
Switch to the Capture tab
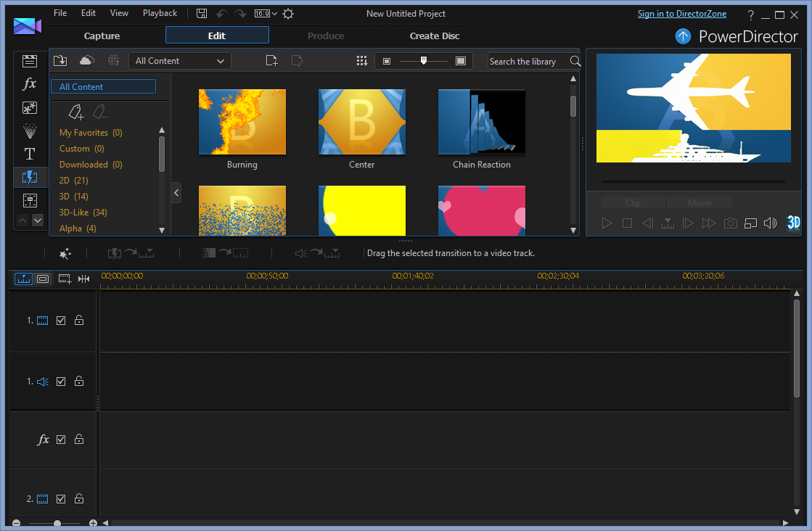[x=102, y=36]
